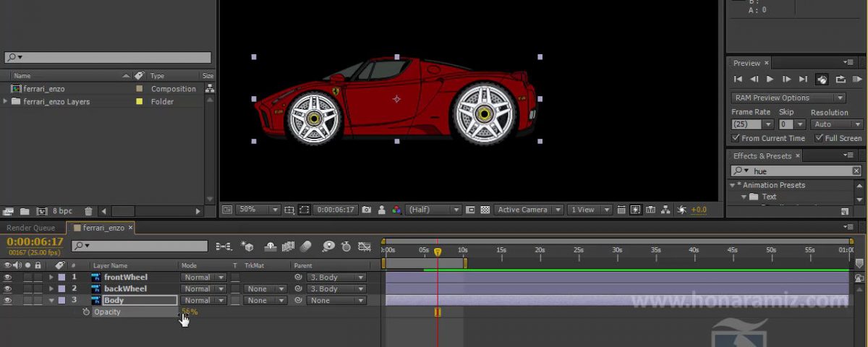
Task: Start RAM Preview playback
Action: [x=857, y=80]
